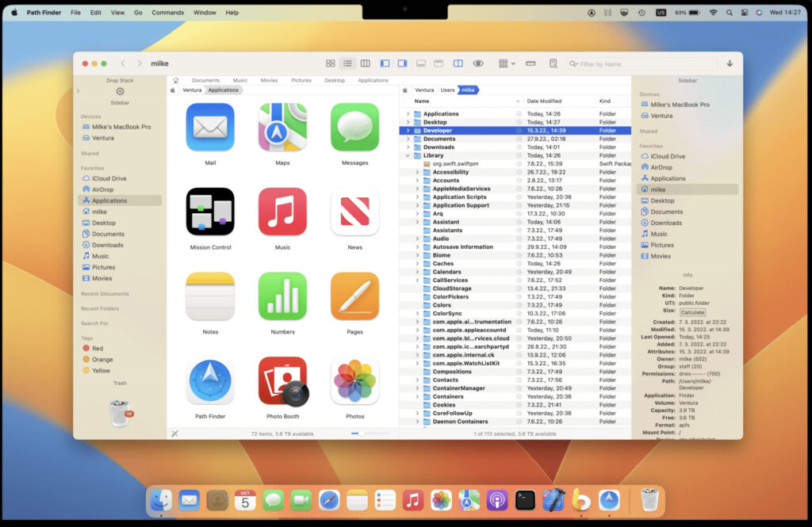Image resolution: width=812 pixels, height=527 pixels.
Task: Click the download arrow on the toolbar's right edge
Action: tap(729, 63)
